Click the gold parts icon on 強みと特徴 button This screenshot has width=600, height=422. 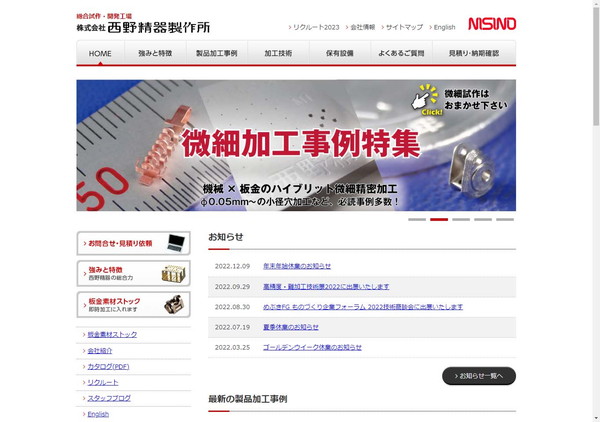click(x=174, y=274)
